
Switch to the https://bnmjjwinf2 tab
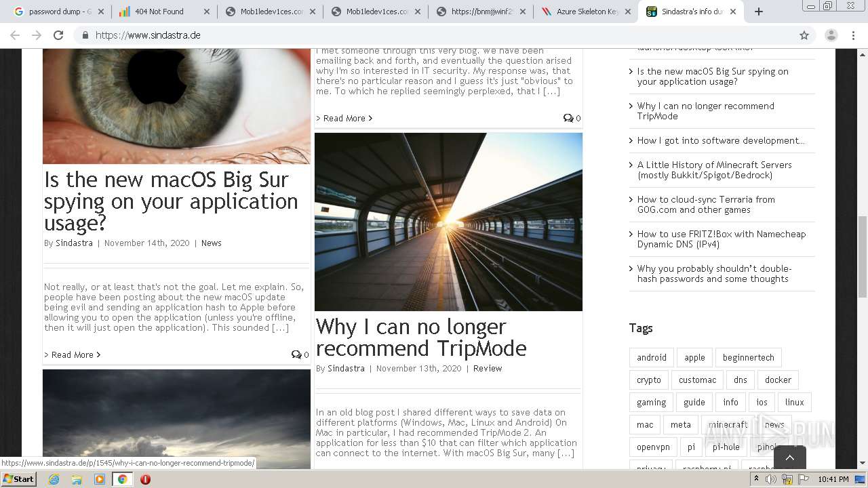(480, 12)
